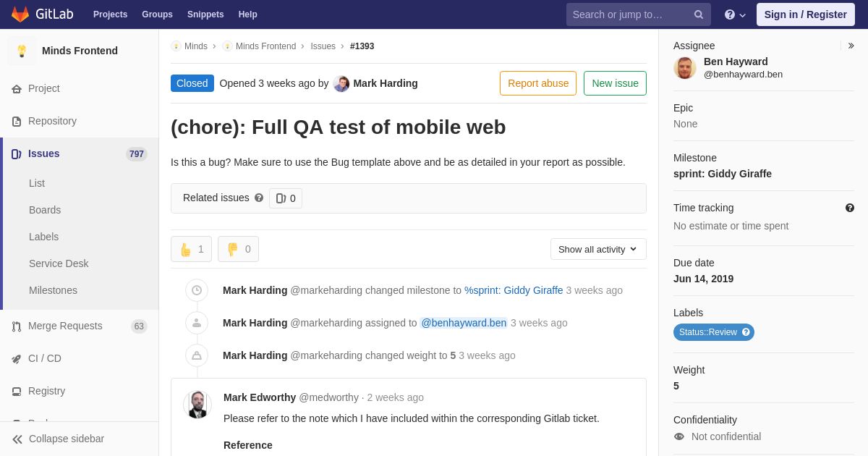This screenshot has height=456, width=868.
Task: Click the New issue button
Action: (x=615, y=83)
